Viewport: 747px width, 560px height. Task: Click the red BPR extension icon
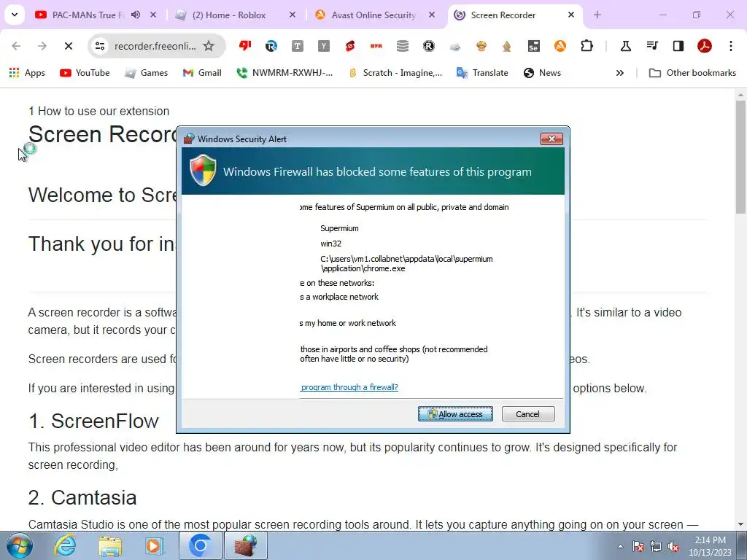coord(376,46)
